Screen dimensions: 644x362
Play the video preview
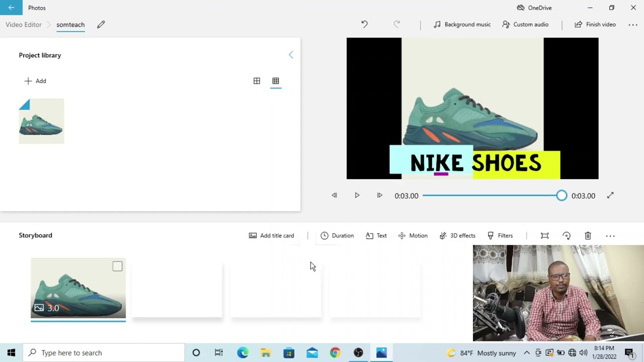[357, 196]
